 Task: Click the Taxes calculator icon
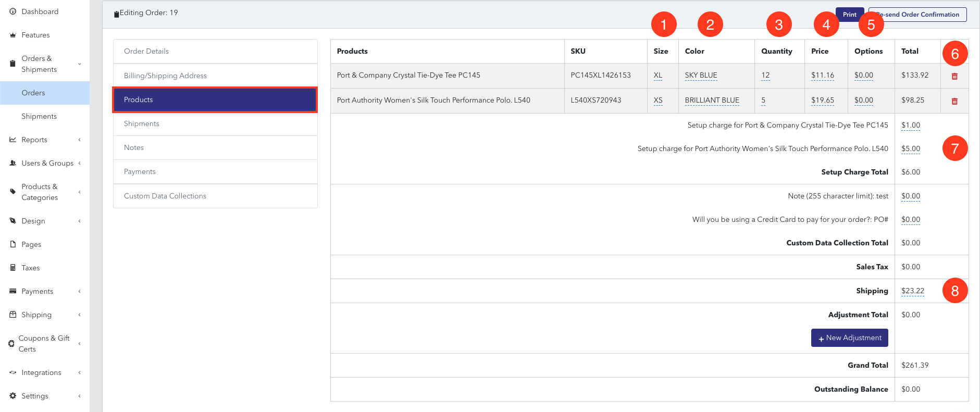13,268
